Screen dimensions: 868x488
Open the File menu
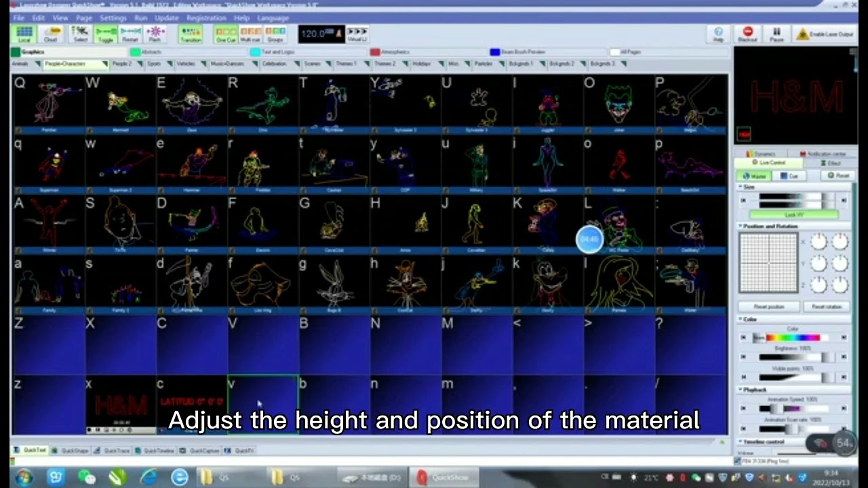(18, 18)
